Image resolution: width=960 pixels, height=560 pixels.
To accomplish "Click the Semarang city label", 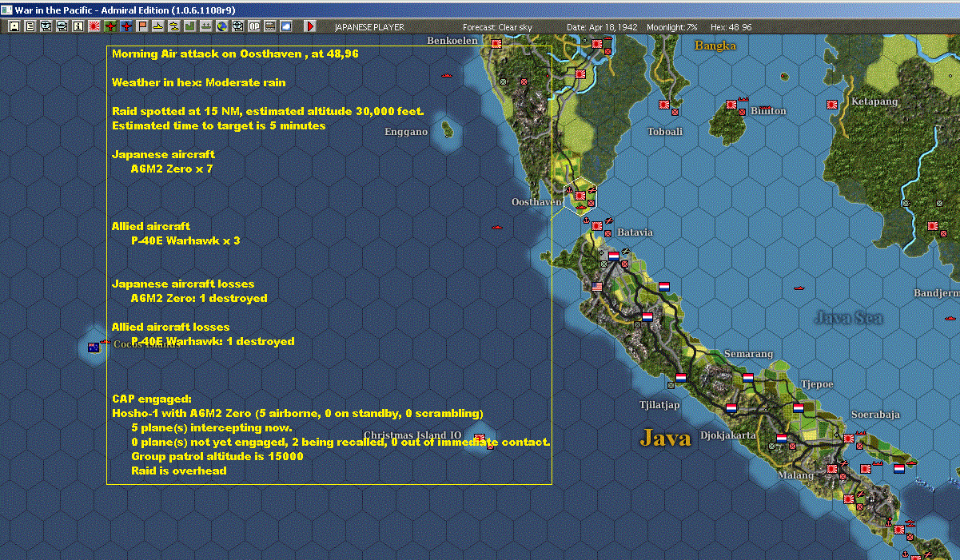I will tap(748, 354).
